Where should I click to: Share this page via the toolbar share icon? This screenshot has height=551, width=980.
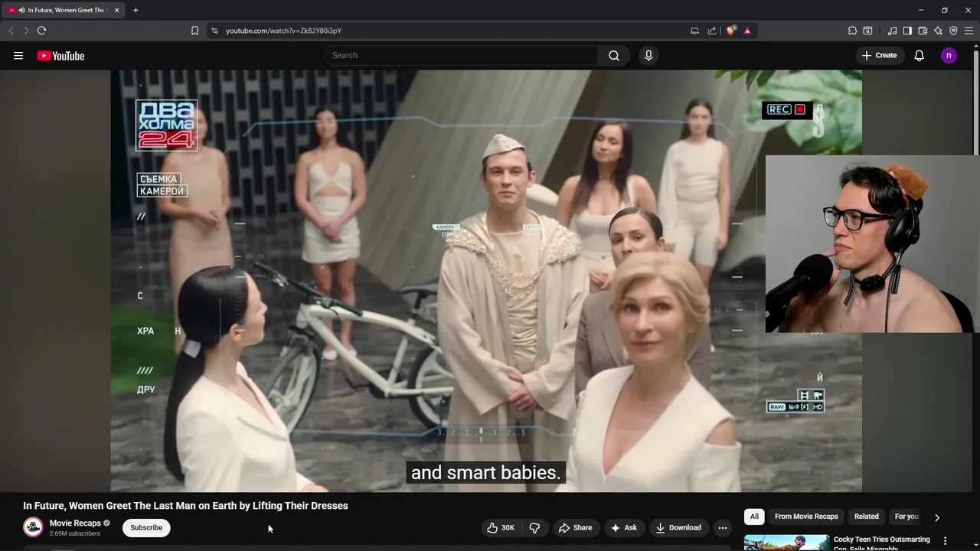tap(712, 31)
